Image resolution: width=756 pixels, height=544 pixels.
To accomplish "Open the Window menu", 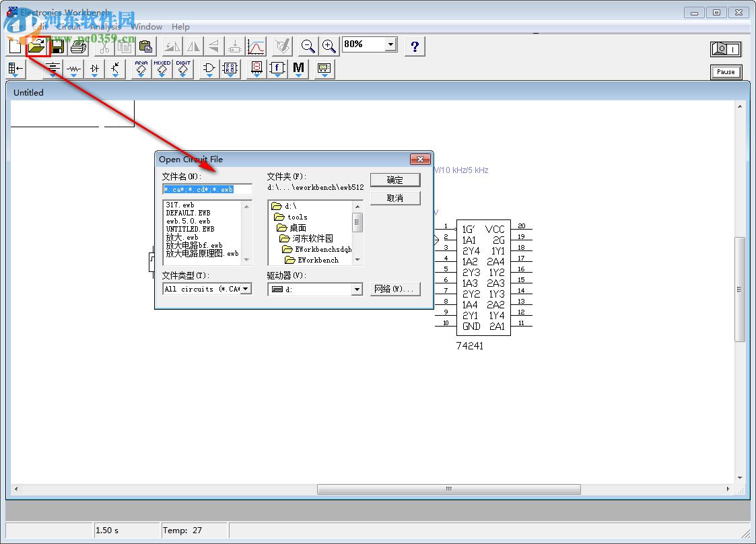I will click(147, 26).
